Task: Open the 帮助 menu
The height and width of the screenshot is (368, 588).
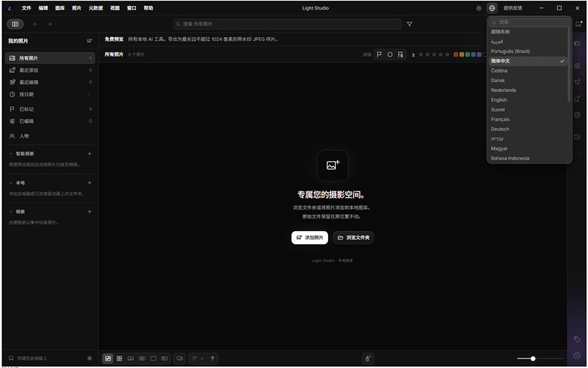Action: [148, 8]
